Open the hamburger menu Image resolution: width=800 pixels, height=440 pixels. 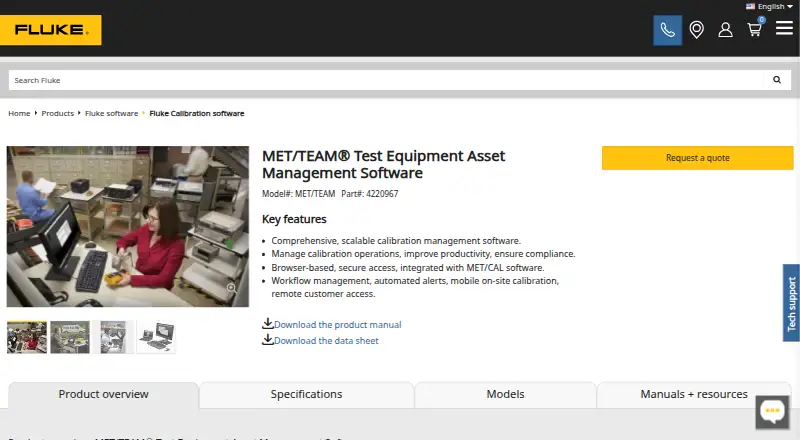tap(784, 28)
